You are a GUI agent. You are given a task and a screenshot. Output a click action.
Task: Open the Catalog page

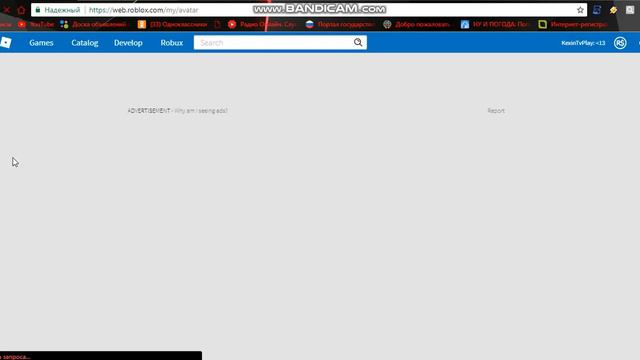point(84,43)
